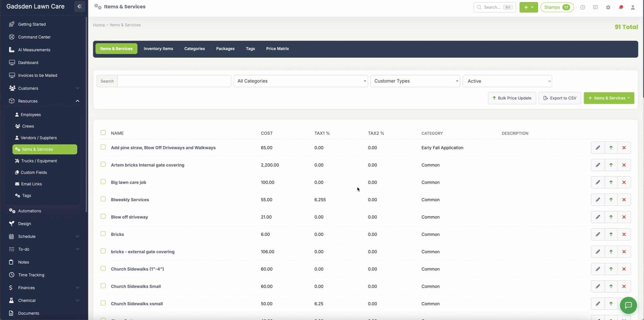The height and width of the screenshot is (320, 644).
Task: Edit the Big lawn care job item
Action: (597, 182)
